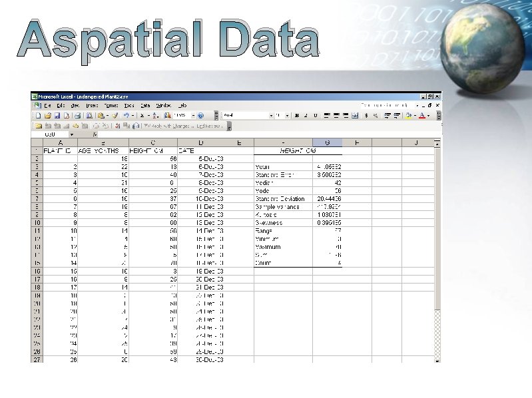Click the AutoSum sigma icon
The image size is (532, 398).
(142, 116)
